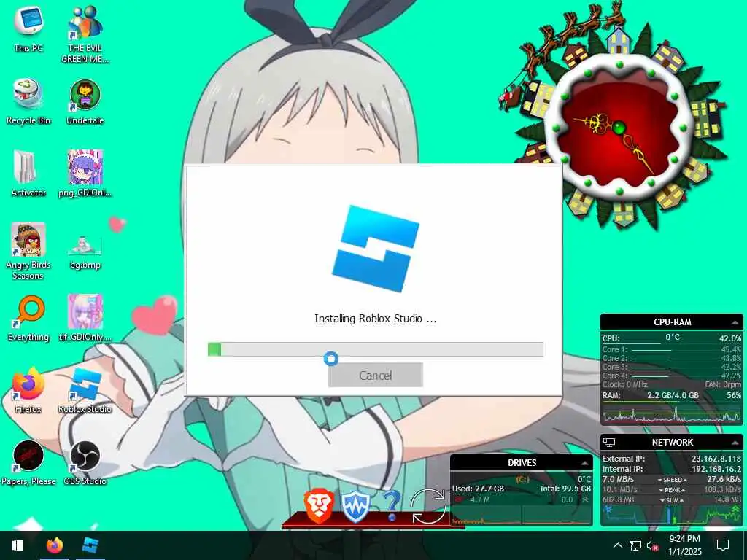Select the OBS Studio desktop shortcut
The image size is (747, 560).
click(x=85, y=463)
